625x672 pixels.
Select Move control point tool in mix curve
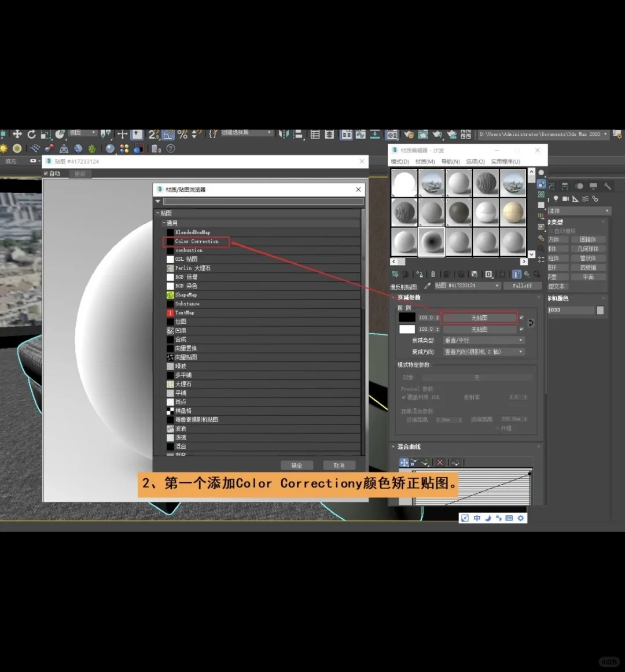404,463
